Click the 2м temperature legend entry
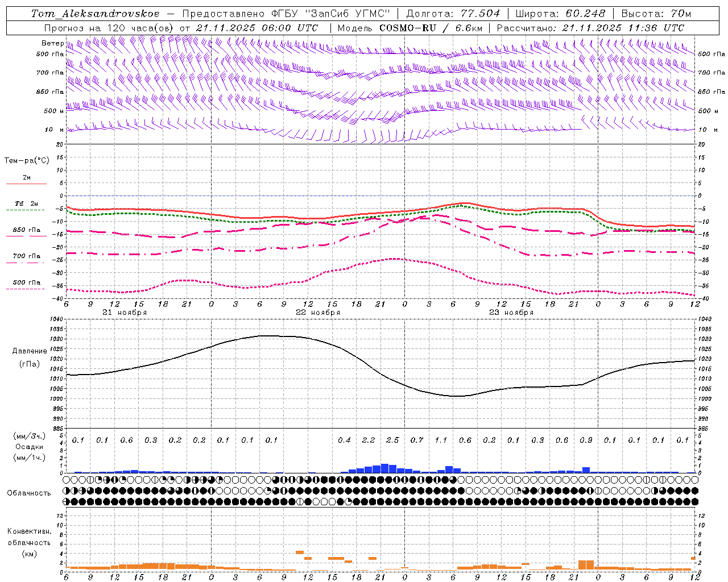Viewport: 728px width, 582px height. point(27,178)
